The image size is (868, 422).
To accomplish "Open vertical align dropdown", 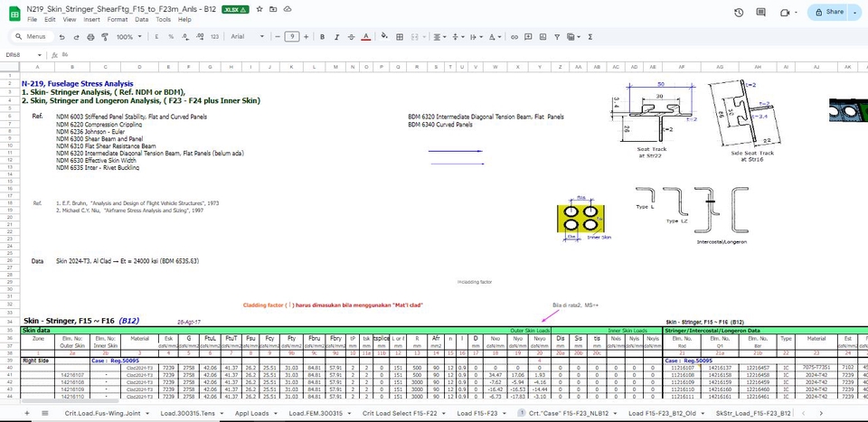I will 458,37.
